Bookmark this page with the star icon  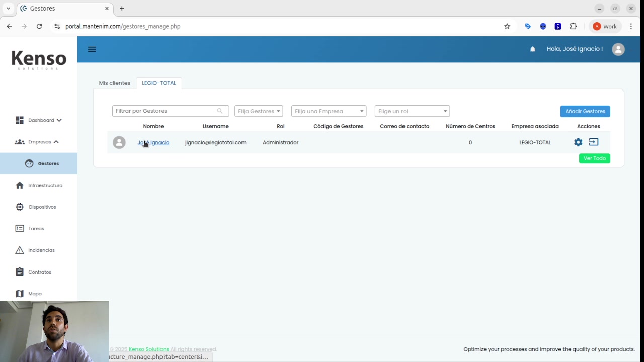(x=507, y=26)
